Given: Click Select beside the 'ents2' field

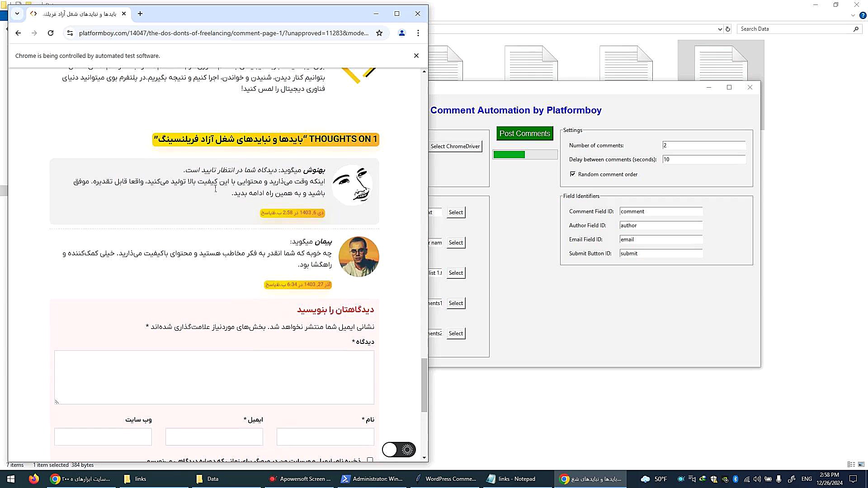Looking at the screenshot, I should tap(456, 333).
